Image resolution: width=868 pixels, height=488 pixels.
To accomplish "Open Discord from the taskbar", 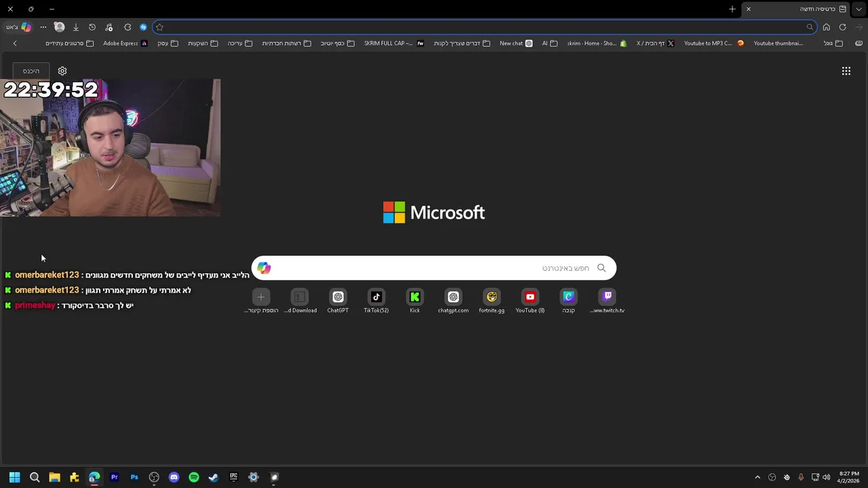I will (174, 477).
